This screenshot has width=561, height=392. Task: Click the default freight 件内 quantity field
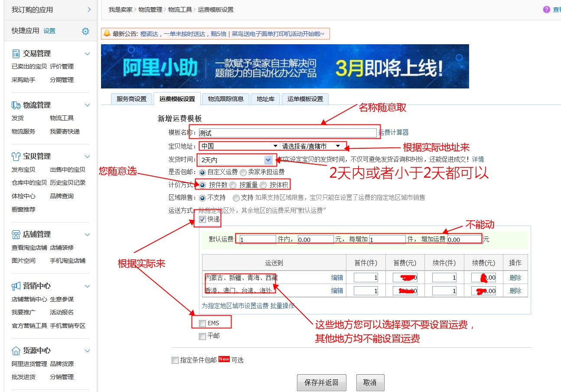tap(258, 239)
